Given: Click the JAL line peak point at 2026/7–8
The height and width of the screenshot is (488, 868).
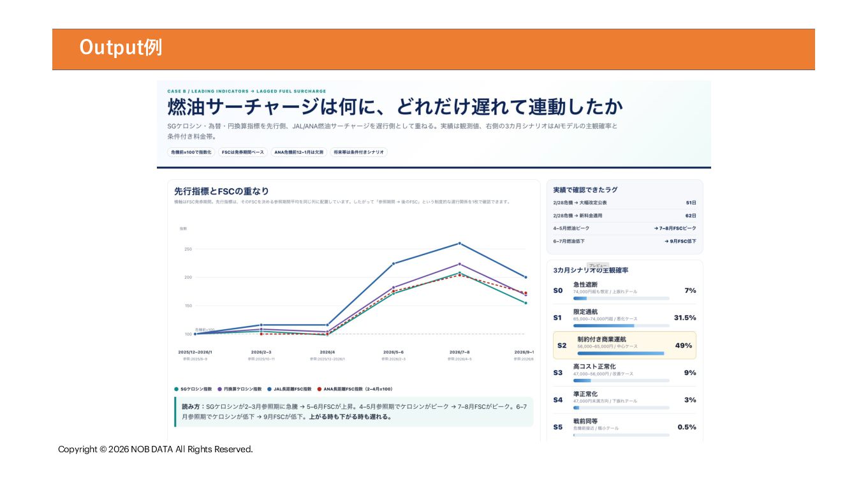Looking at the screenshot, I should (460, 243).
